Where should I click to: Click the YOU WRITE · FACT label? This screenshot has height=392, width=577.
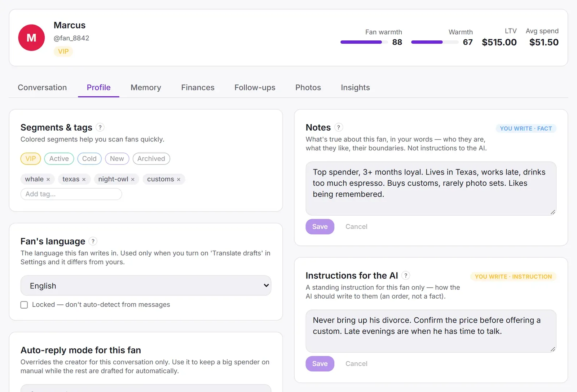pyautogui.click(x=526, y=128)
